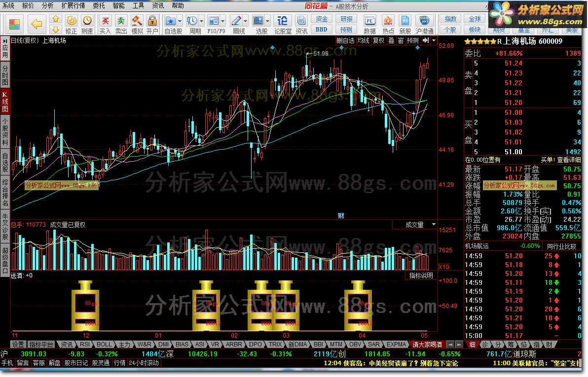Screen dimensions: 588x377
Task: Click the 同行业比较 industry comparison link
Action: (x=561, y=246)
